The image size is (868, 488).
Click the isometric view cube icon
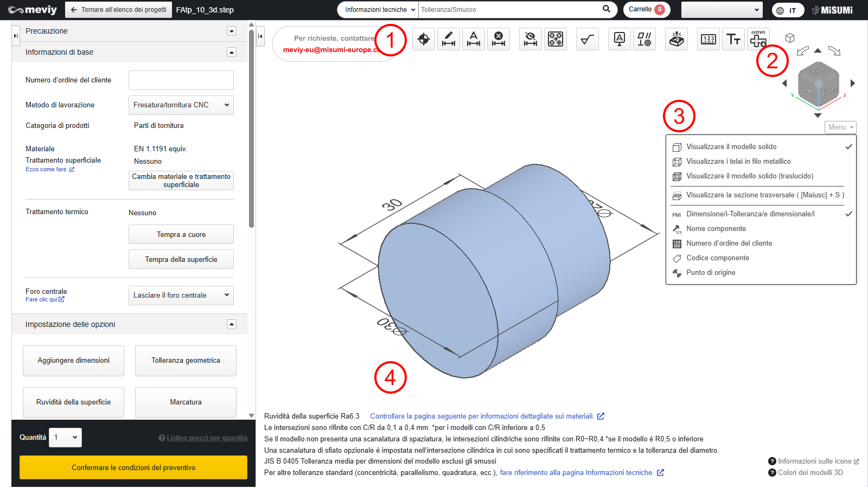[x=790, y=38]
